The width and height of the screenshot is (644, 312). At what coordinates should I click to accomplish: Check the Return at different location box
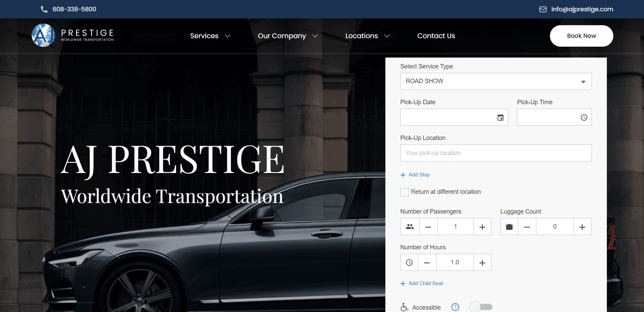(404, 192)
